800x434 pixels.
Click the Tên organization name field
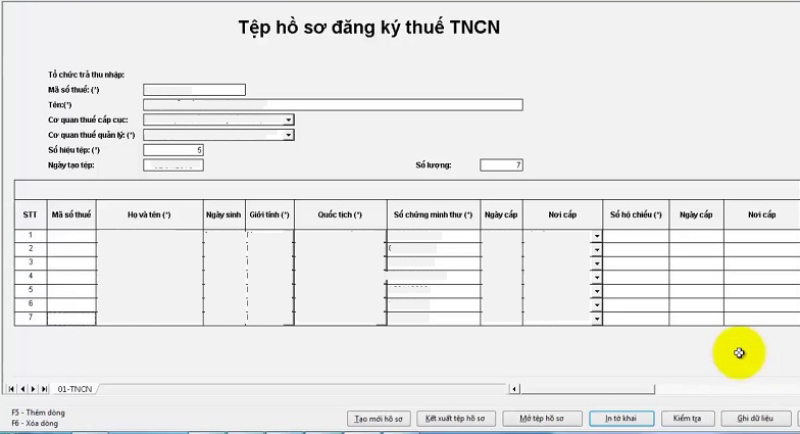pos(333,105)
